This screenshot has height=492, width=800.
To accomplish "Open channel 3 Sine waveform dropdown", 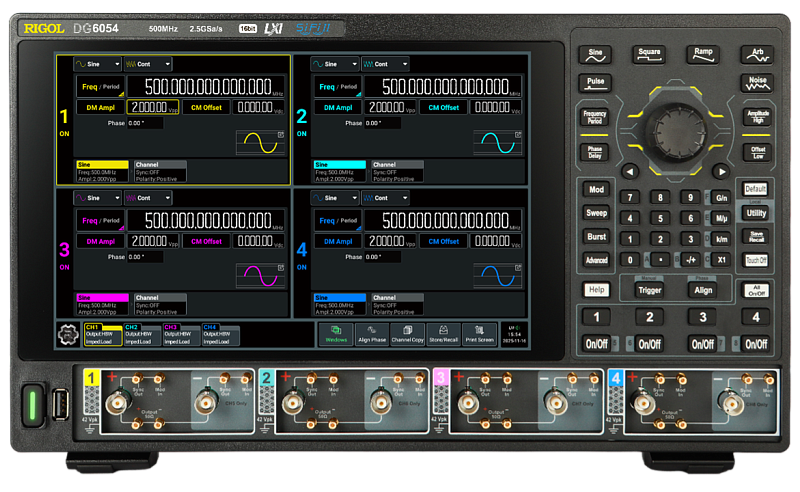I will pos(97,198).
